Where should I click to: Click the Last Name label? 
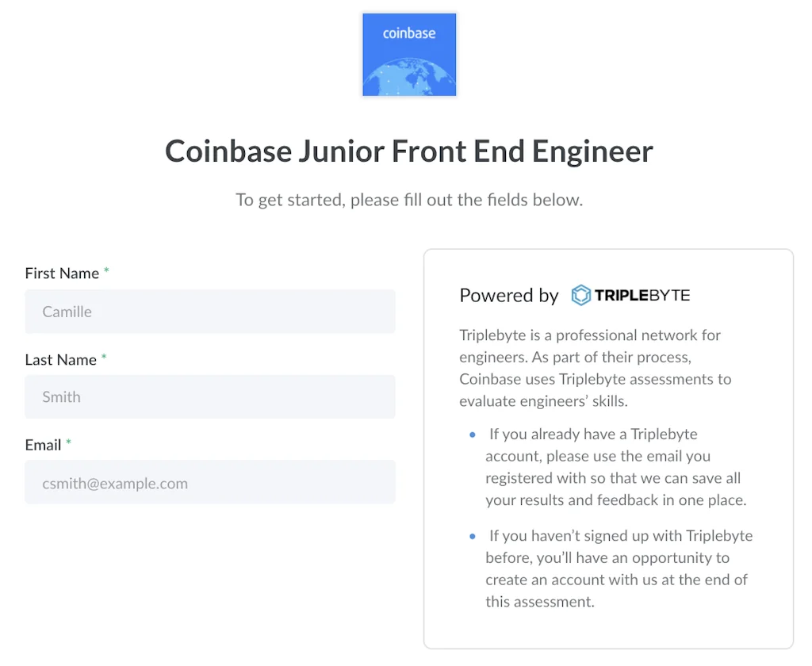[x=60, y=359]
